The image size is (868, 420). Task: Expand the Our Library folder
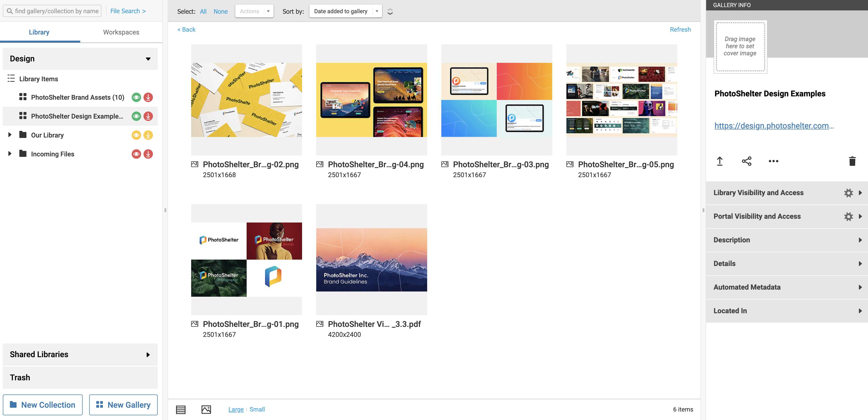click(9, 135)
